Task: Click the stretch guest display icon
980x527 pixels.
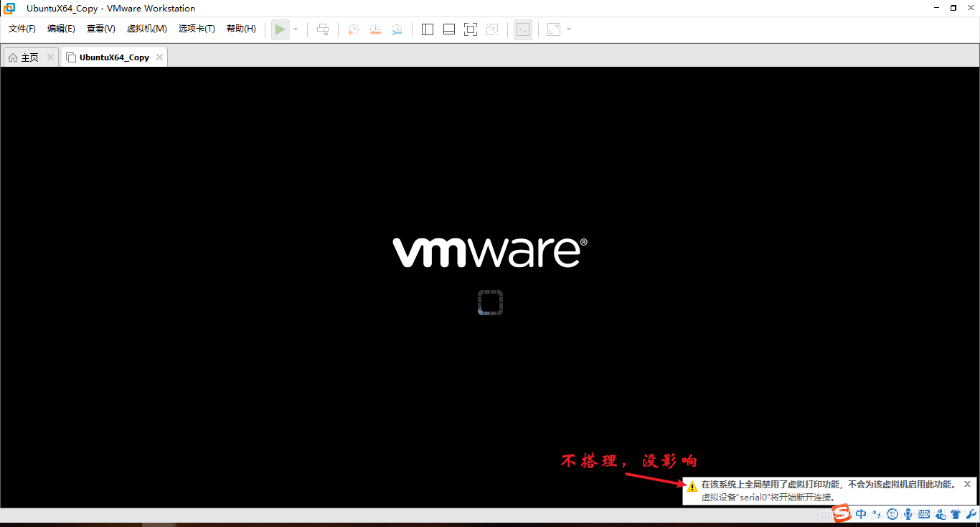Action: click(x=554, y=29)
